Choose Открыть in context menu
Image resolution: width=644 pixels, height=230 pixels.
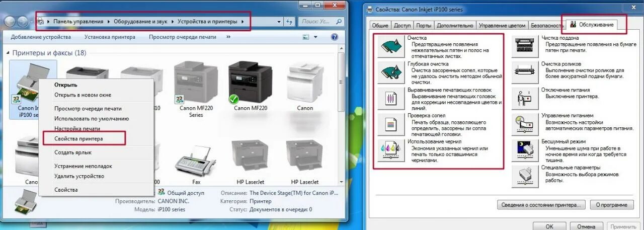[x=66, y=85]
